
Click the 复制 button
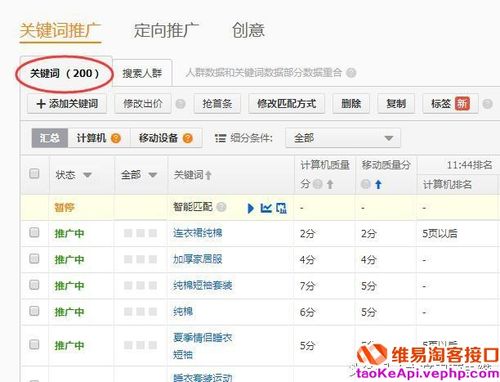click(396, 104)
